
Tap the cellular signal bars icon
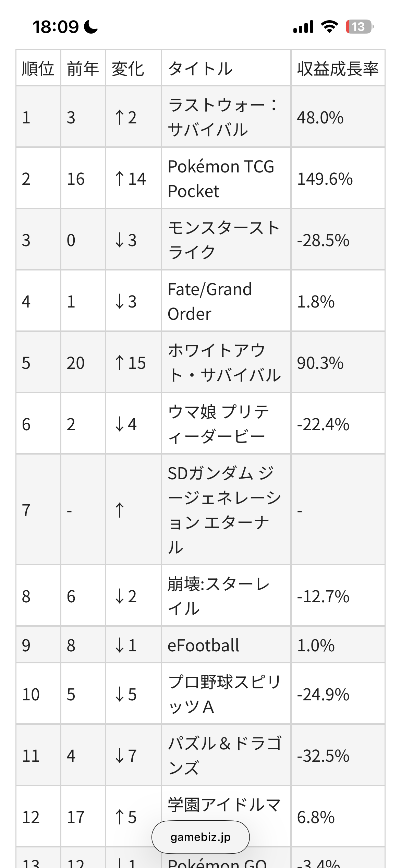coord(303,27)
